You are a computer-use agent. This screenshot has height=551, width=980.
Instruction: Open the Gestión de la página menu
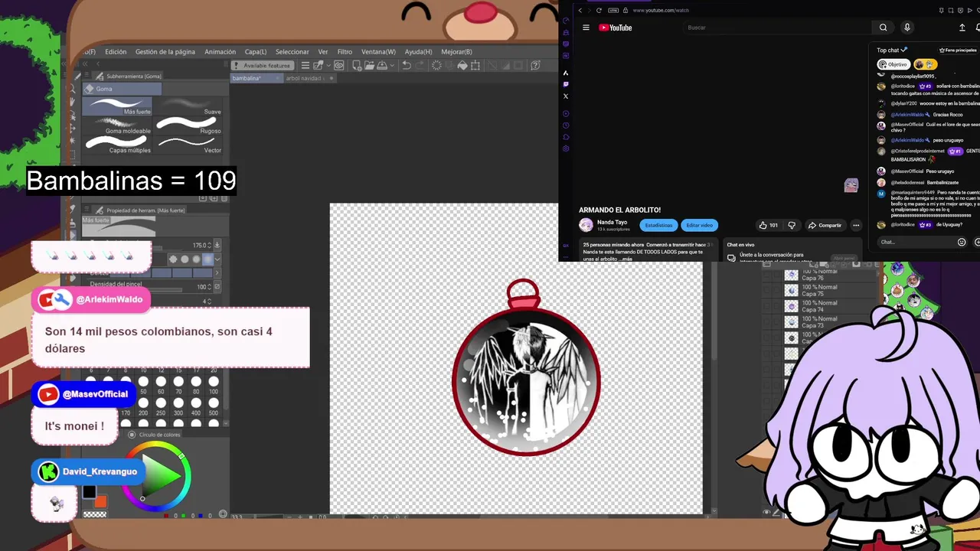165,52
